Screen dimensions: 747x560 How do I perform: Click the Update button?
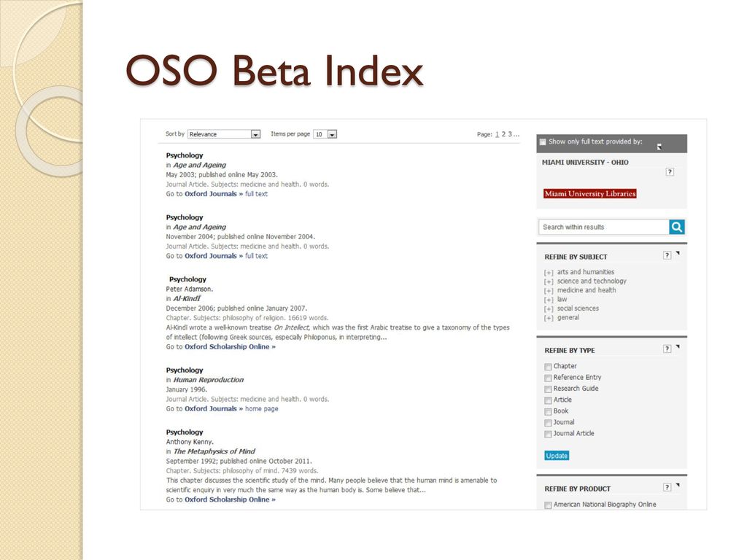pyautogui.click(x=557, y=456)
